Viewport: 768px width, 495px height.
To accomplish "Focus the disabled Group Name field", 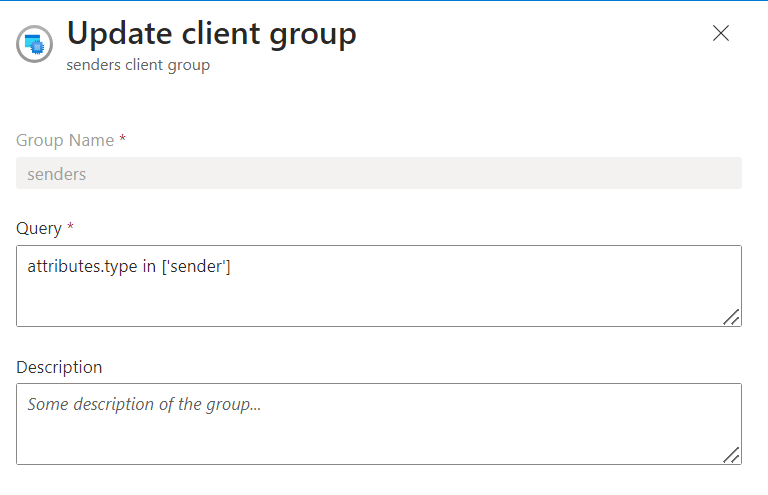I will [379, 173].
